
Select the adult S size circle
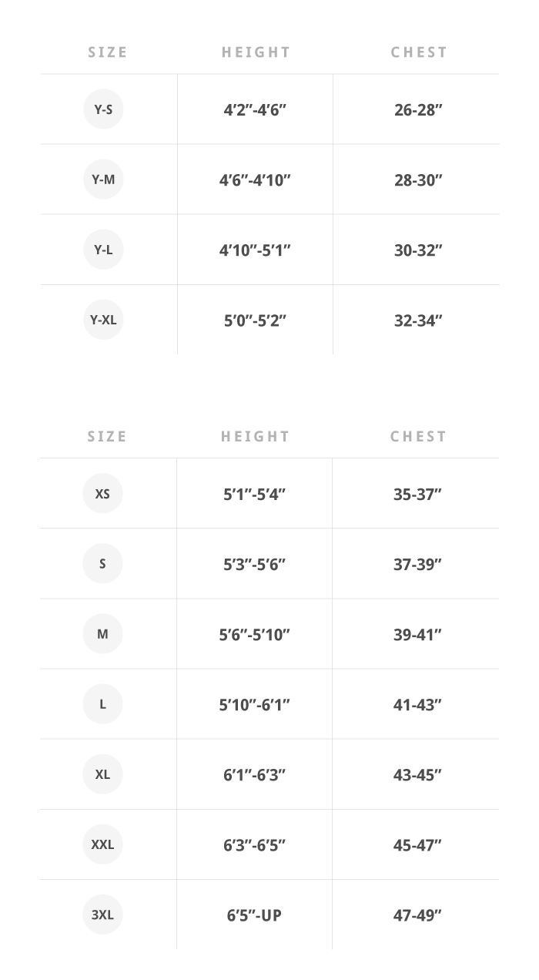pyautogui.click(x=102, y=563)
